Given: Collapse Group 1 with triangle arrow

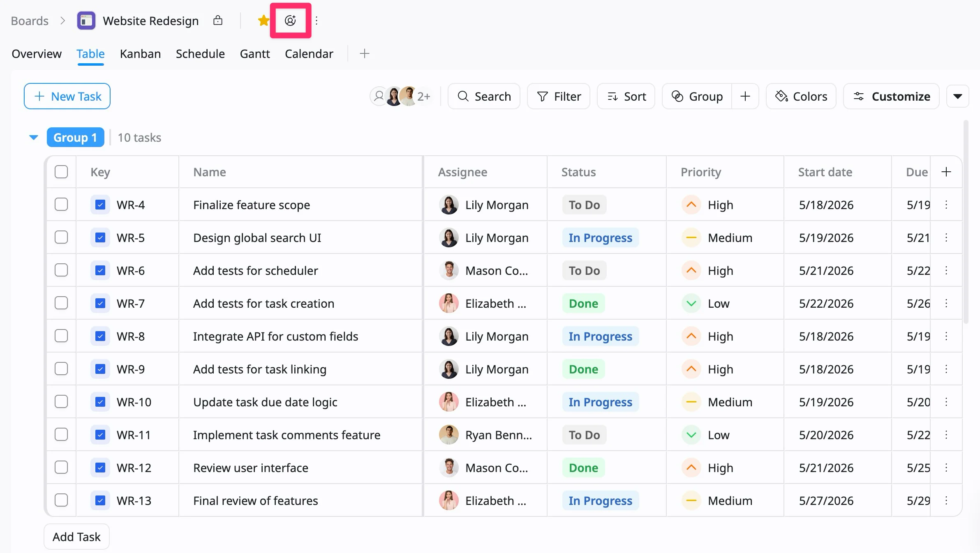Looking at the screenshot, I should tap(34, 137).
